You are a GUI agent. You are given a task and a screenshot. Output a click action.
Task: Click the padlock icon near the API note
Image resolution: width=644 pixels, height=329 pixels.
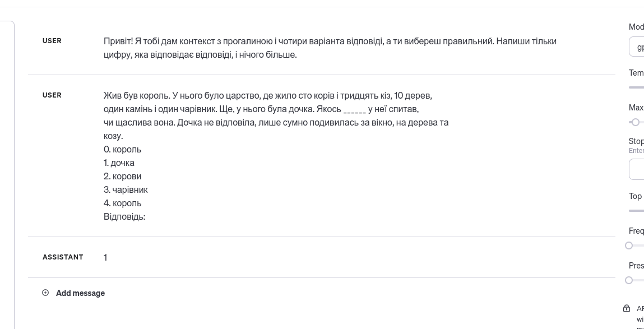pyautogui.click(x=626, y=308)
